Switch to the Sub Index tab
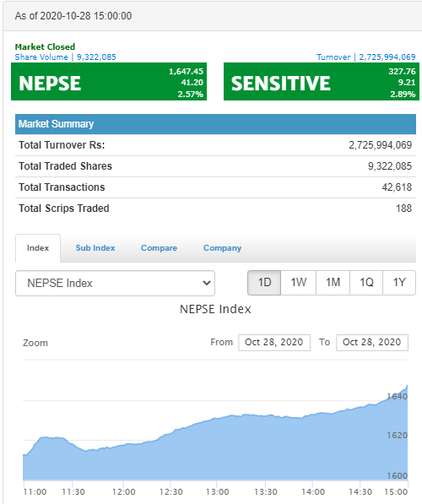This screenshot has height=504, width=422. (95, 248)
